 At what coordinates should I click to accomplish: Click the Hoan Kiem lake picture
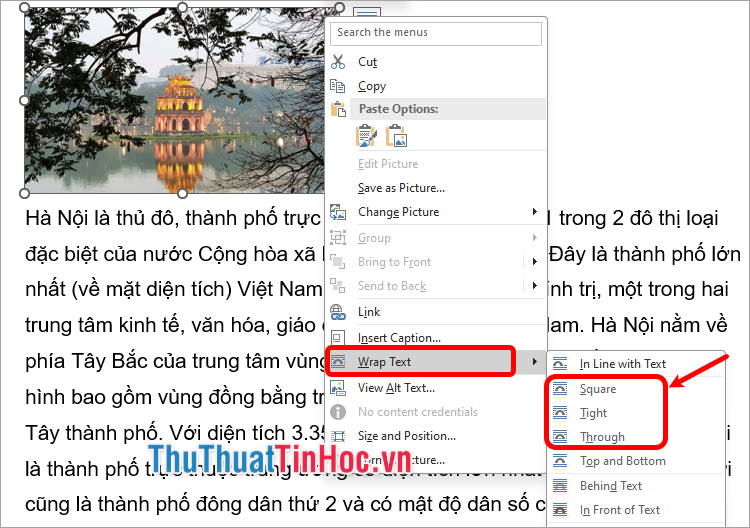(x=175, y=100)
